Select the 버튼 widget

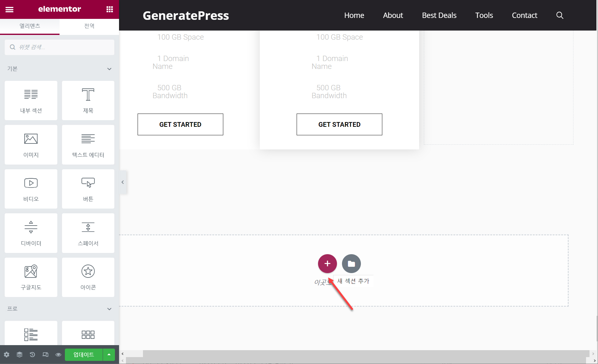[x=88, y=189]
